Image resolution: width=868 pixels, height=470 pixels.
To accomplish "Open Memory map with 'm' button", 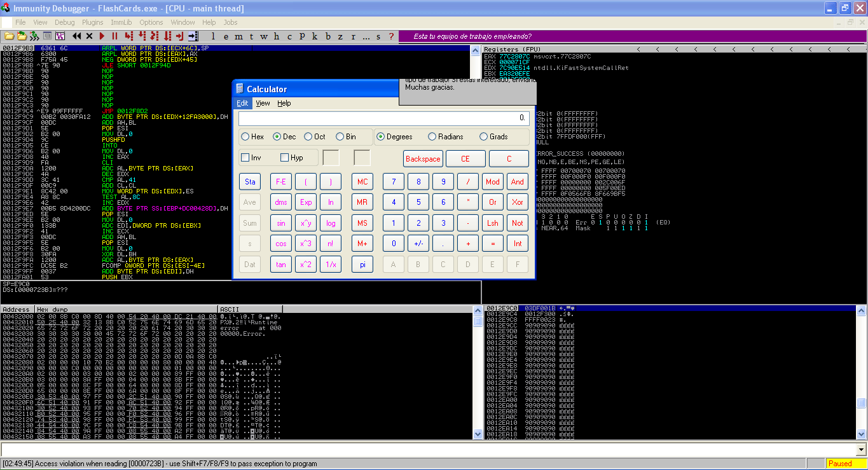I will point(238,36).
